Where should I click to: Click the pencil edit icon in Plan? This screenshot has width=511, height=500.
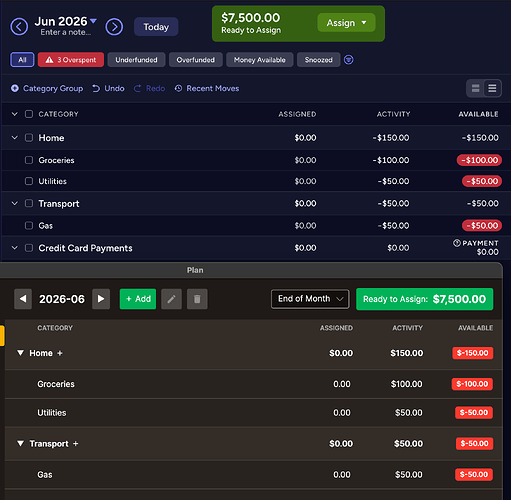[x=171, y=299]
